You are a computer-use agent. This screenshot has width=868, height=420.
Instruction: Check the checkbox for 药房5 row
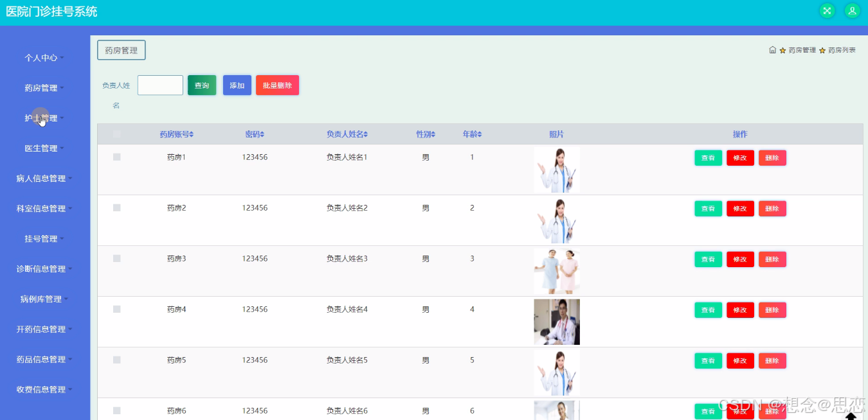coord(116,360)
